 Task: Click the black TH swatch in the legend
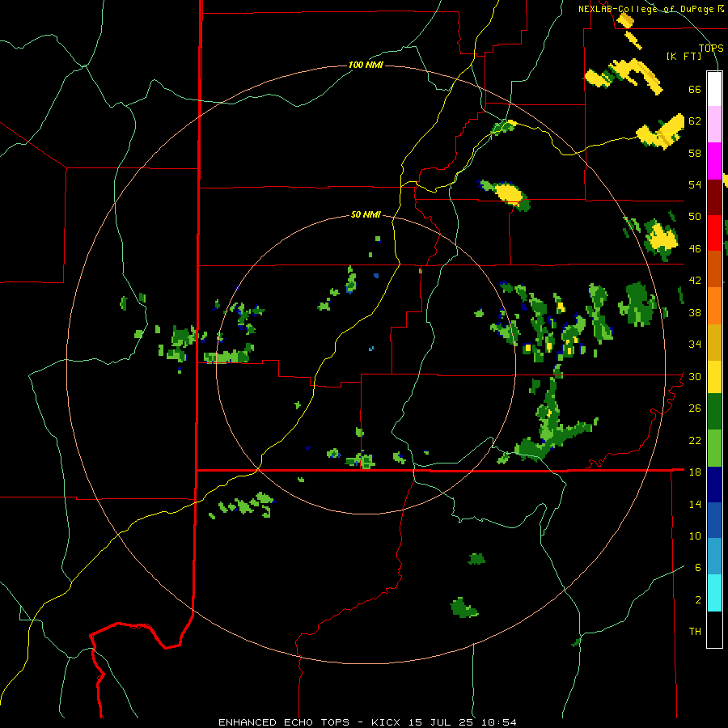click(714, 629)
